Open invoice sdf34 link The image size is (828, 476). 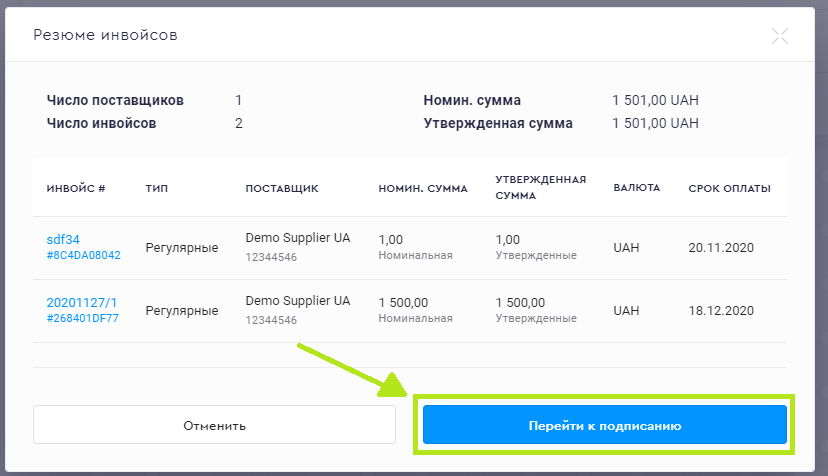(x=63, y=239)
